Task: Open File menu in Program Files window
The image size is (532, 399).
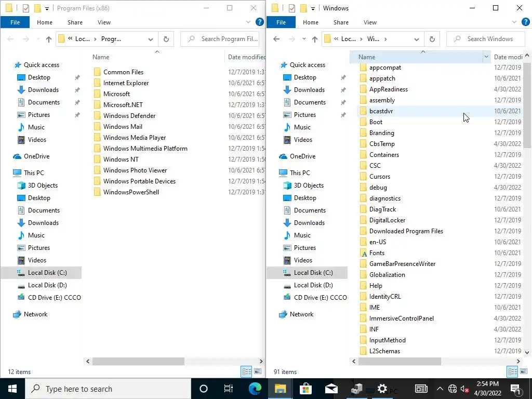Action: (x=15, y=22)
